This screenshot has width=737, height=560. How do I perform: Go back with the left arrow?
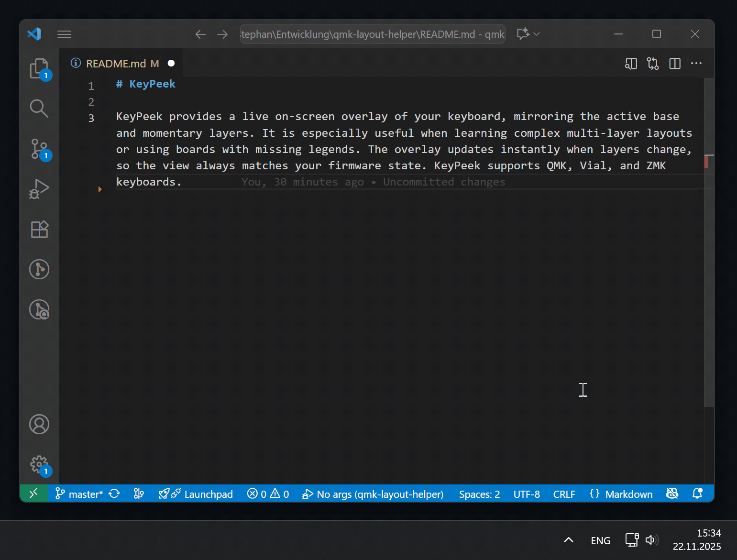[201, 34]
